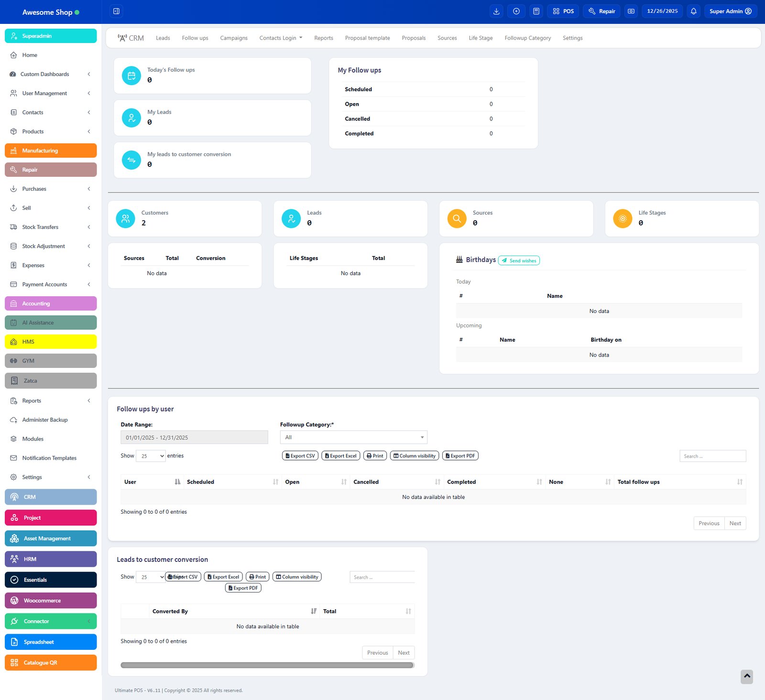The image size is (765, 700).
Task: Open the Followup Category dropdown
Action: coord(353,437)
